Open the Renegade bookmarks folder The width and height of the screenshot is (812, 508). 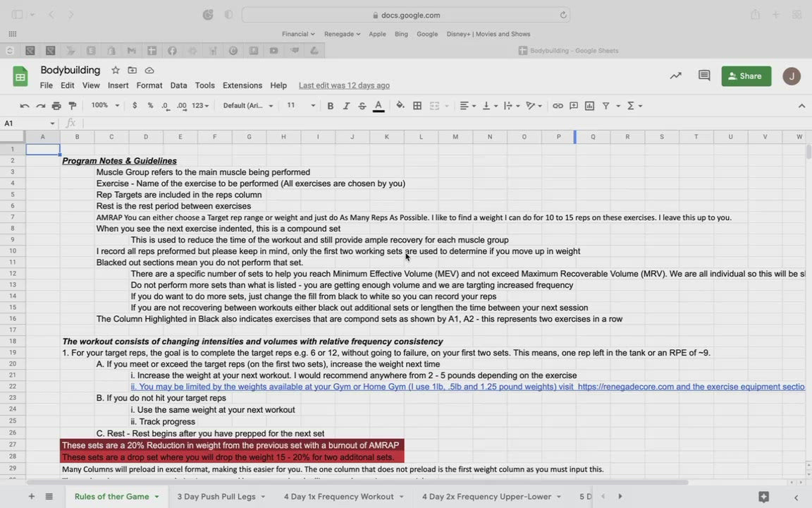coord(342,34)
